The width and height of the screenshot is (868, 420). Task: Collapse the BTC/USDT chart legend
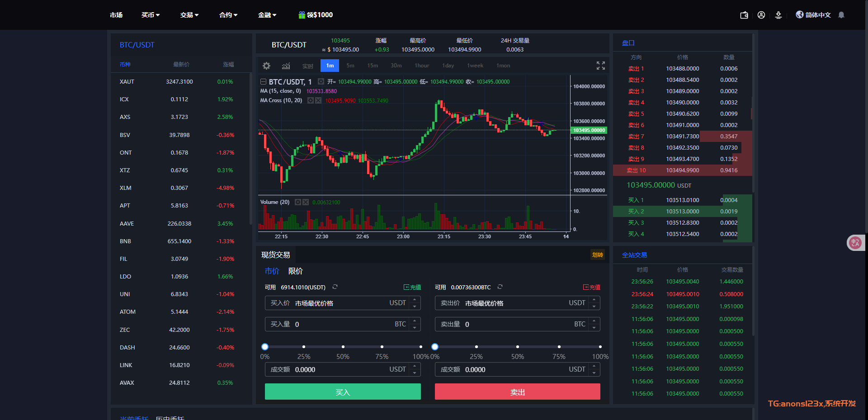coord(263,82)
